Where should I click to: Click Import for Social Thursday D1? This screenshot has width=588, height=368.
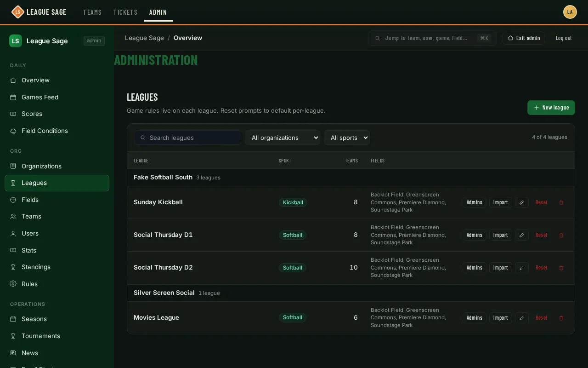tap(501, 235)
